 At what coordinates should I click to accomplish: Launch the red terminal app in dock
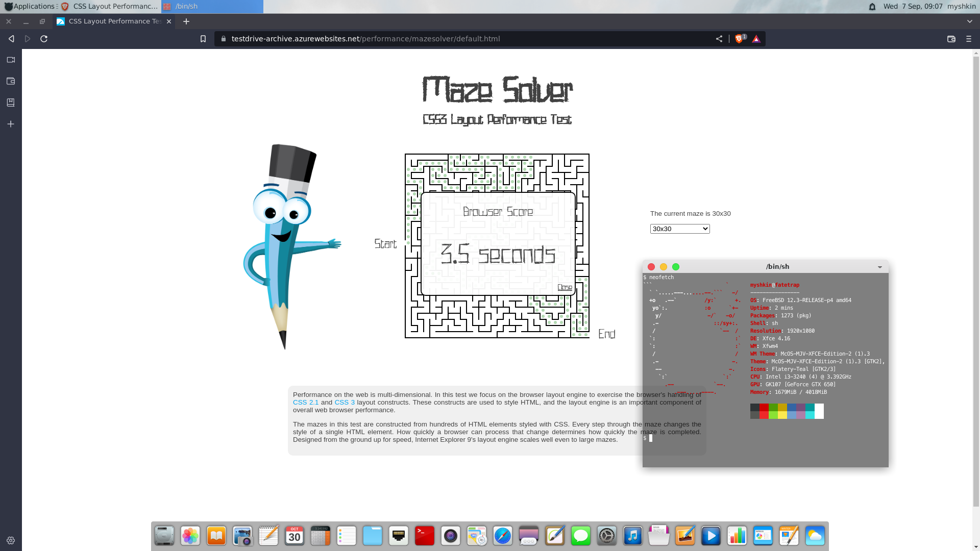pos(424,536)
